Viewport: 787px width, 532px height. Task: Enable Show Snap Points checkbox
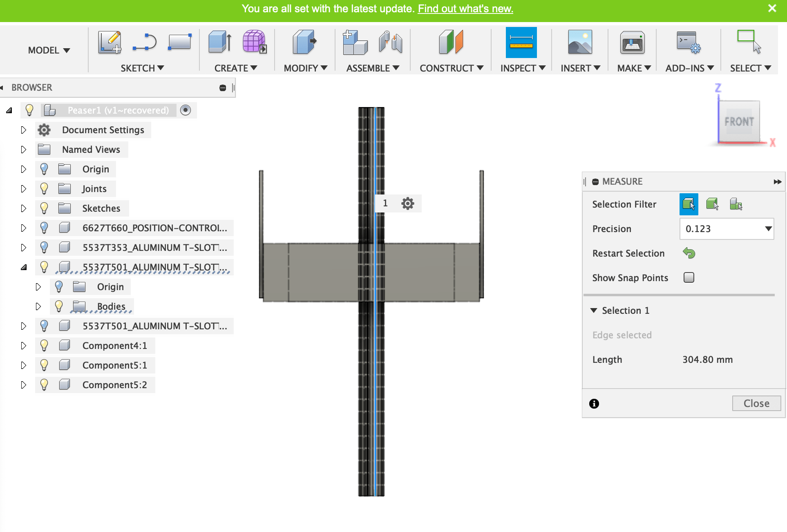pyautogui.click(x=689, y=278)
